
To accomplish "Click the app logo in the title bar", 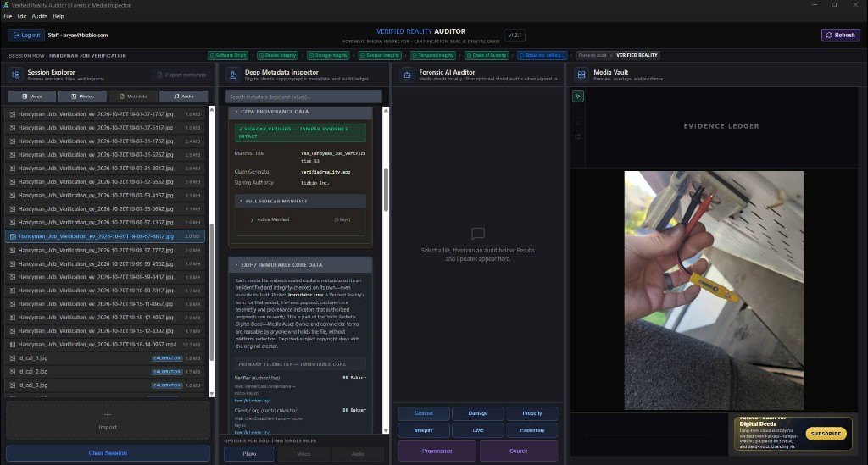I will (6, 5).
